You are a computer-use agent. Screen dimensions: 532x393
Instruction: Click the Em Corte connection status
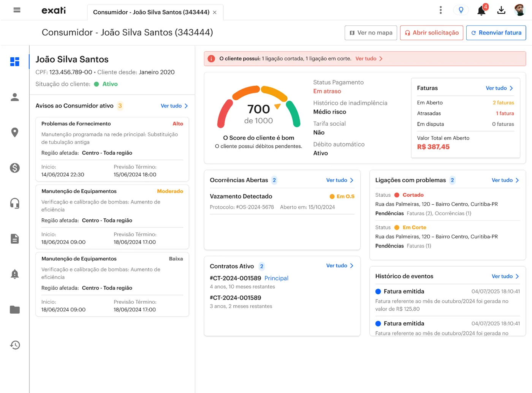coord(410,227)
